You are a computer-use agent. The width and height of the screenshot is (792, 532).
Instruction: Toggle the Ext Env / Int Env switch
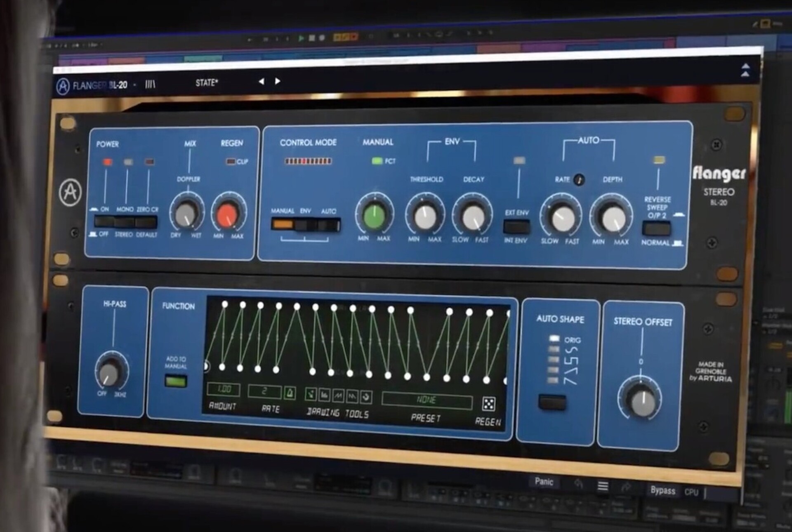(516, 226)
